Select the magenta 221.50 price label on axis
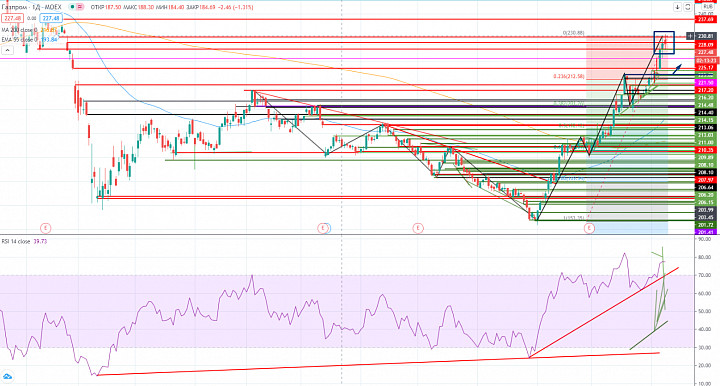The image size is (720, 386). pyautogui.click(x=706, y=83)
